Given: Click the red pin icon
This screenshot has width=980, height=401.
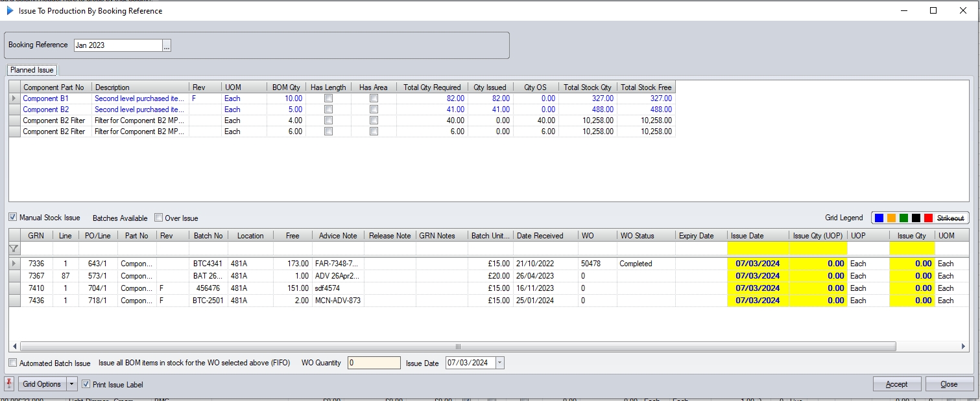Looking at the screenshot, I should 9,384.
